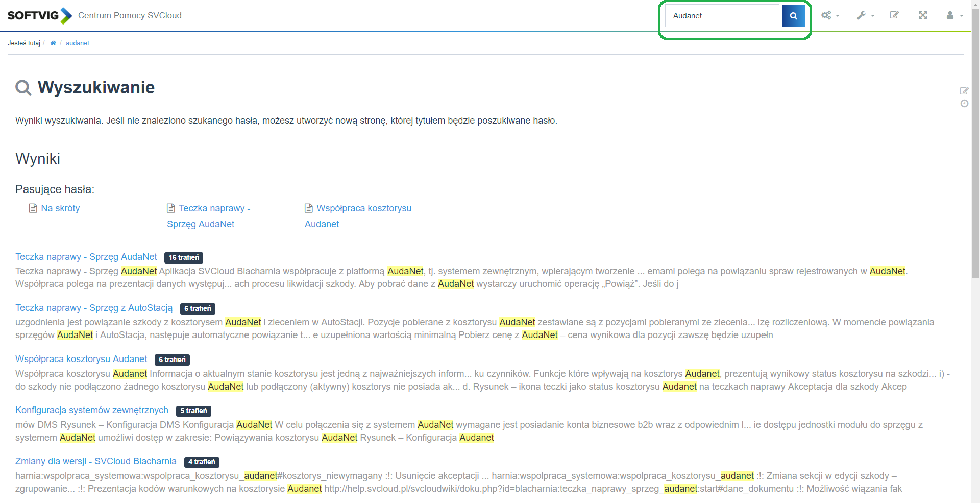
Task: Open the gears admin dropdown menu
Action: click(x=830, y=15)
